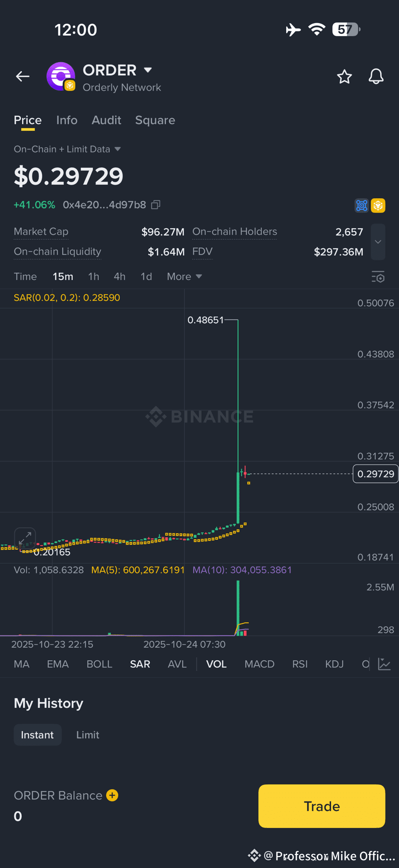
Task: Tap the airplane mode status icon
Action: point(293,30)
